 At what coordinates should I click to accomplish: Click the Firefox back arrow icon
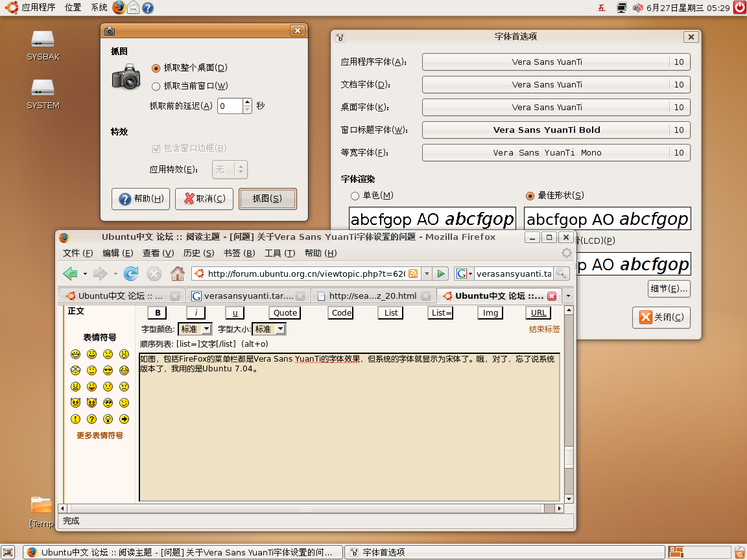click(70, 274)
